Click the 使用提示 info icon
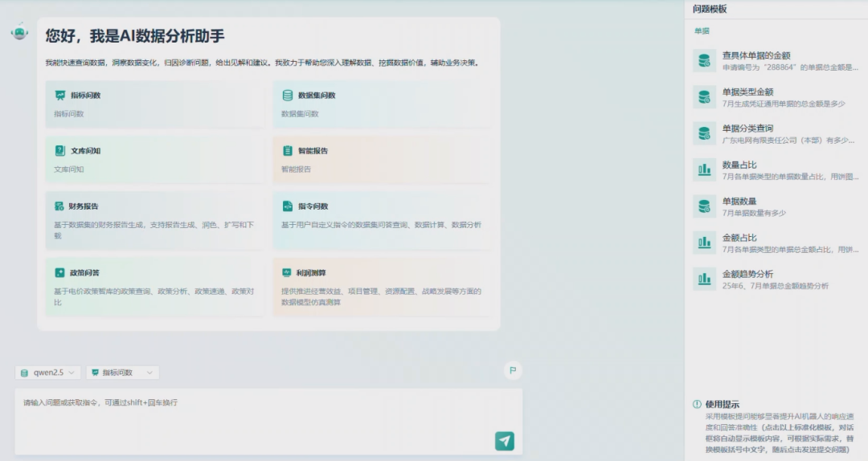Image resolution: width=868 pixels, height=461 pixels. pos(697,404)
